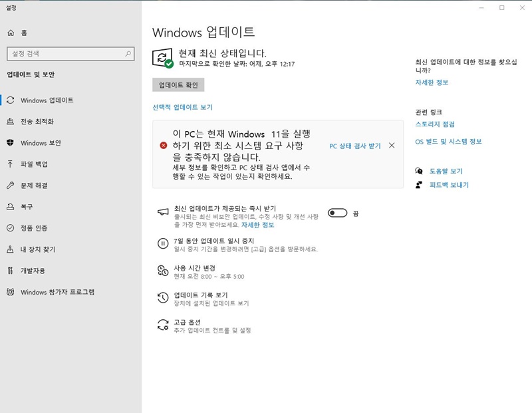This screenshot has height=413, width=532.
Task: Open 문제 해결 page
Action: coord(70,186)
